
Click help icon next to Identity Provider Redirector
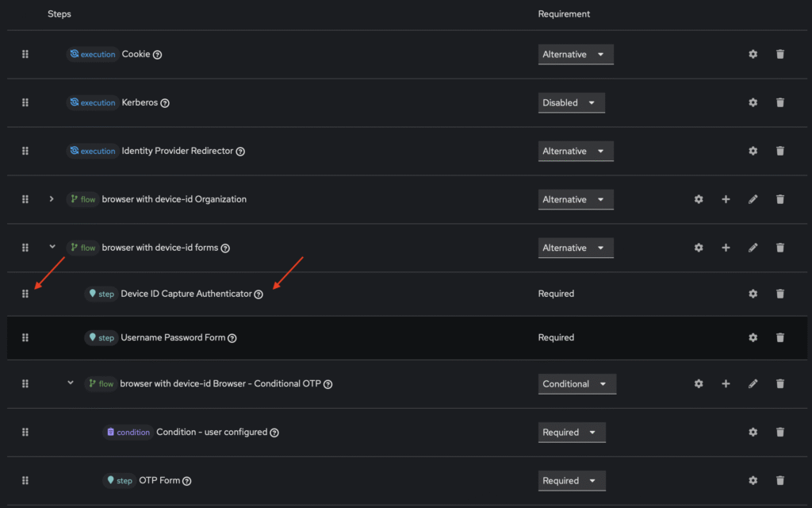[240, 152]
